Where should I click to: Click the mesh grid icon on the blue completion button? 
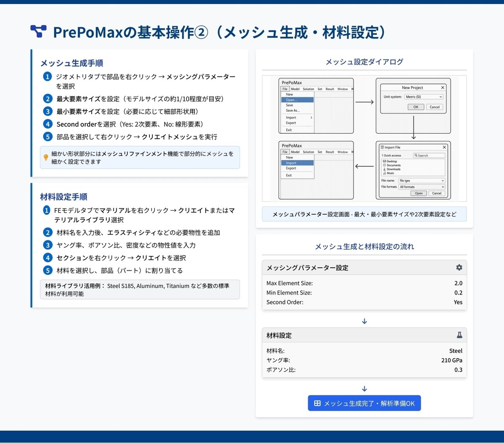coord(318,403)
